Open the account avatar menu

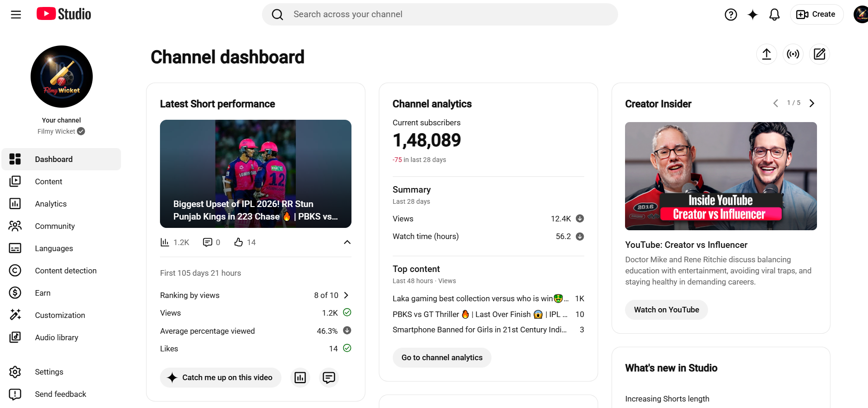(x=861, y=14)
